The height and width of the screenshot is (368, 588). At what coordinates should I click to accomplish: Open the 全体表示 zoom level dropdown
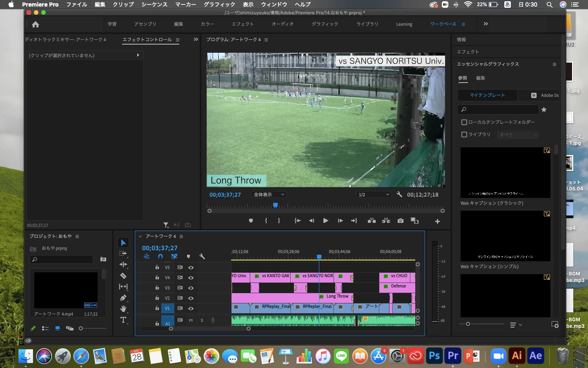269,195
